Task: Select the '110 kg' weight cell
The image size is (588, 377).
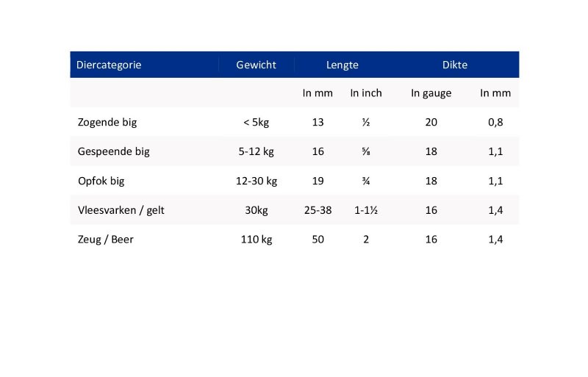Action: coord(256,239)
